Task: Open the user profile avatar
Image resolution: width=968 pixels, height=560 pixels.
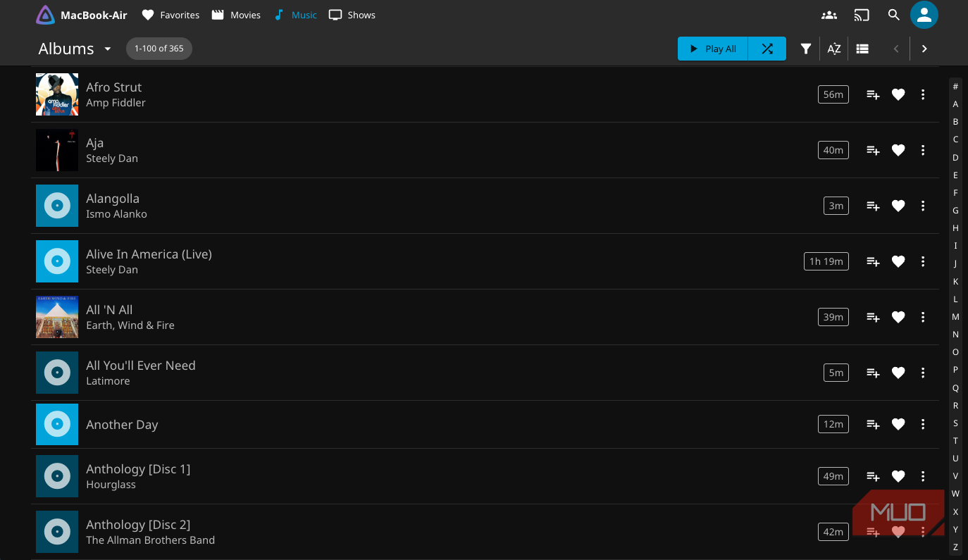Action: [x=924, y=15]
